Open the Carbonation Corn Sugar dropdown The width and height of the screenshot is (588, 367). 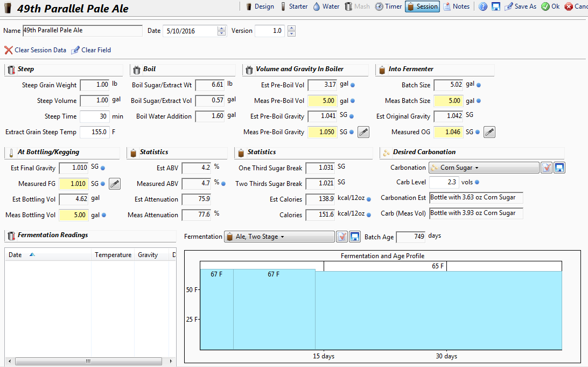(484, 168)
